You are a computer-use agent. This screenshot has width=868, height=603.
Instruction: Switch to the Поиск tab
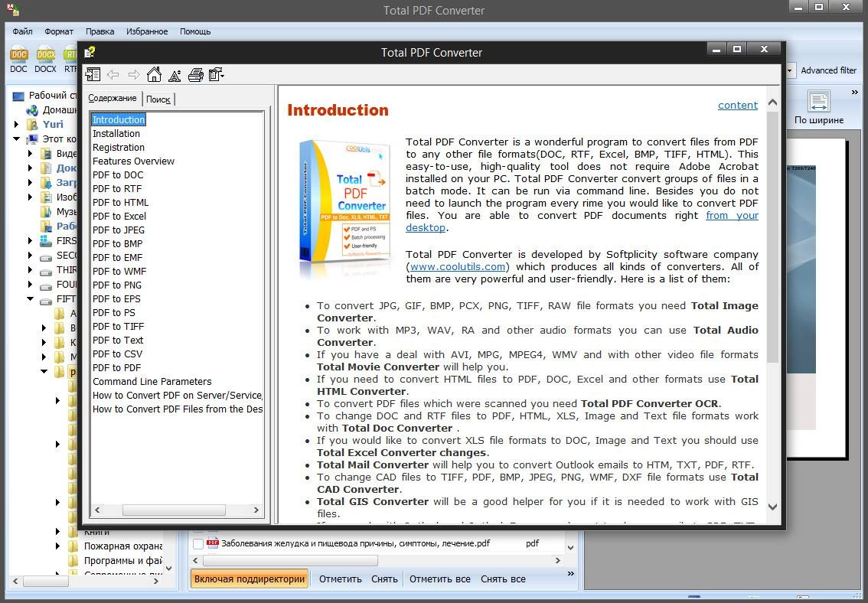pyautogui.click(x=158, y=99)
